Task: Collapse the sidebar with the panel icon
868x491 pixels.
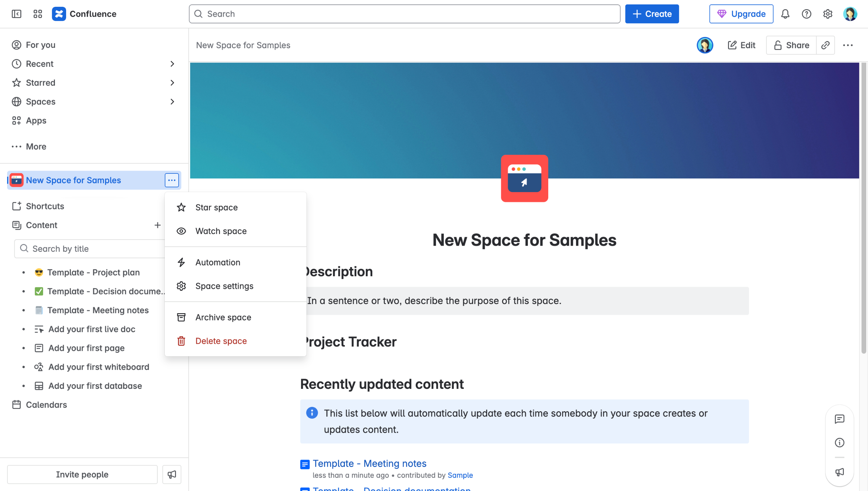Action: point(16,14)
